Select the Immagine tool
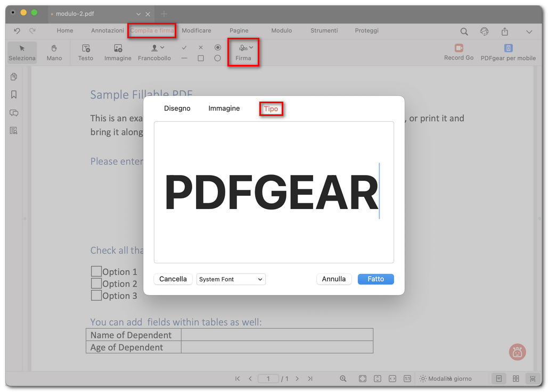548x392 pixels. pos(117,52)
